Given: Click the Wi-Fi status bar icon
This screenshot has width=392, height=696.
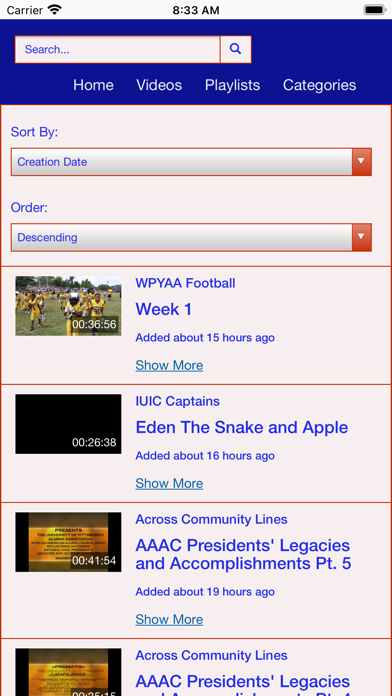Looking at the screenshot, I should 55,10.
